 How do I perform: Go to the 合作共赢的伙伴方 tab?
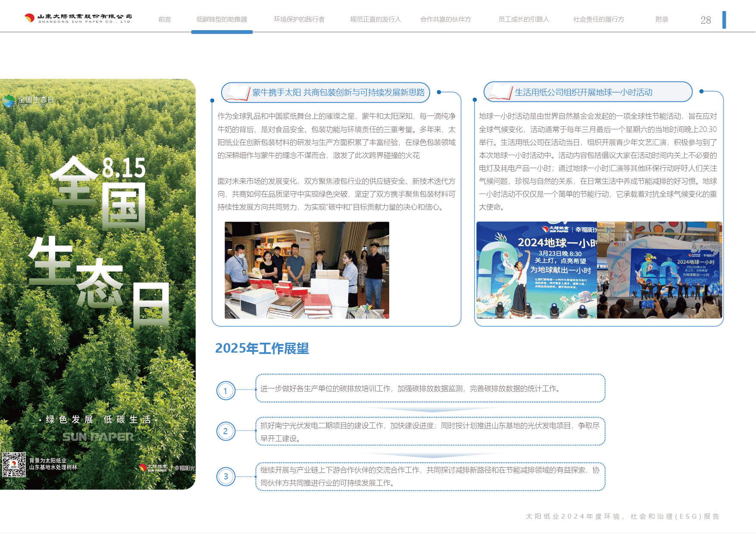pyautogui.click(x=445, y=19)
